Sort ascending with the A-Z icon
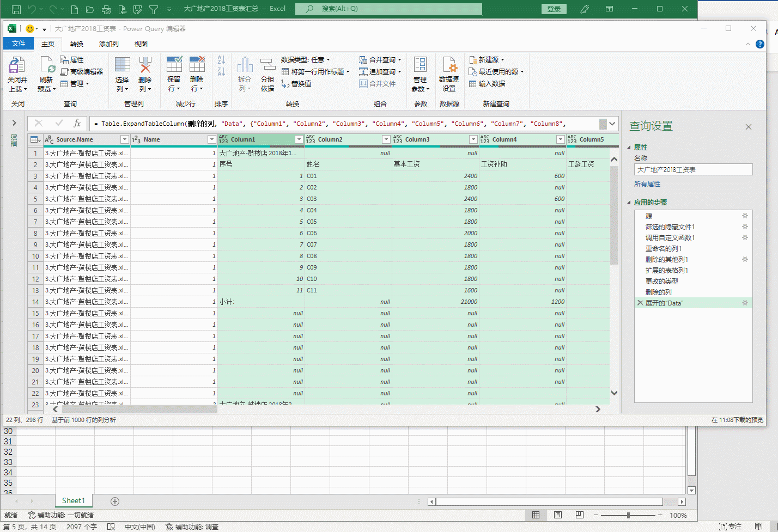 tap(221, 59)
